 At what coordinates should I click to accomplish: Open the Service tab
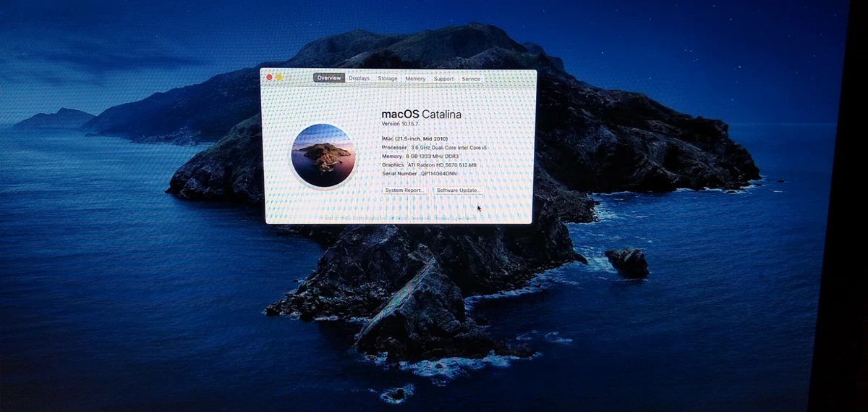coord(471,78)
